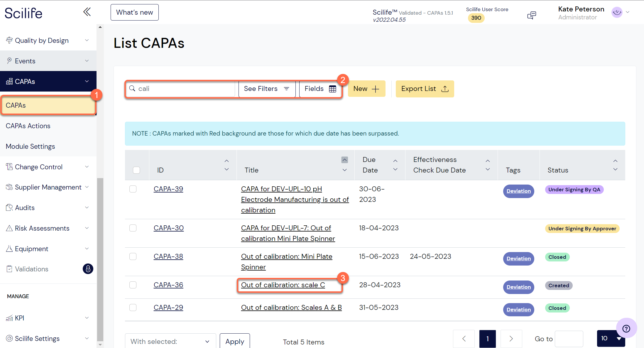Viewport: 644px width, 348px height.
Task: Click the Scilife logo
Action: [x=23, y=13]
